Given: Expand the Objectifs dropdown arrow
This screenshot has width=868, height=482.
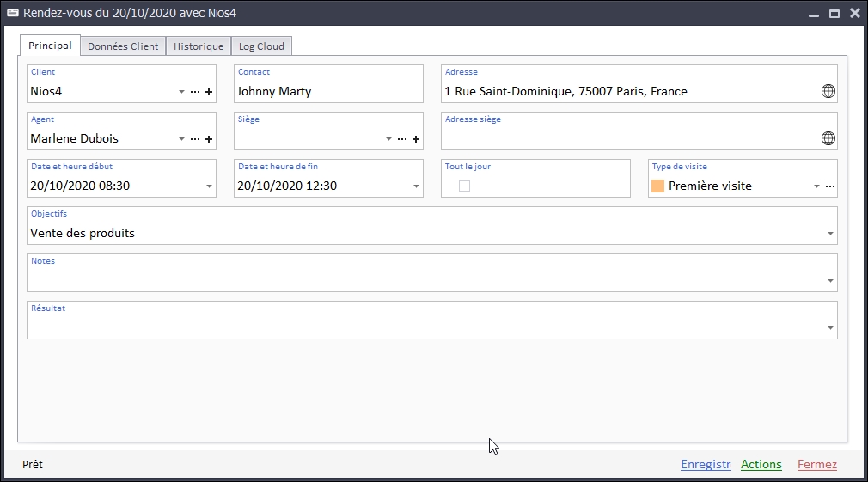Looking at the screenshot, I should (x=830, y=234).
